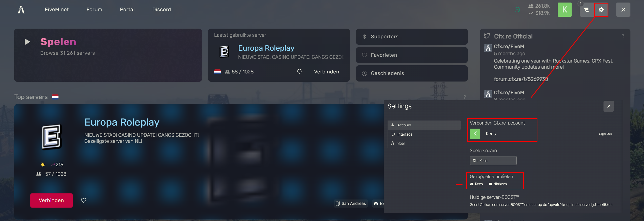
Task: Click the Europa Roleplay logo in last server card
Action: (x=224, y=52)
